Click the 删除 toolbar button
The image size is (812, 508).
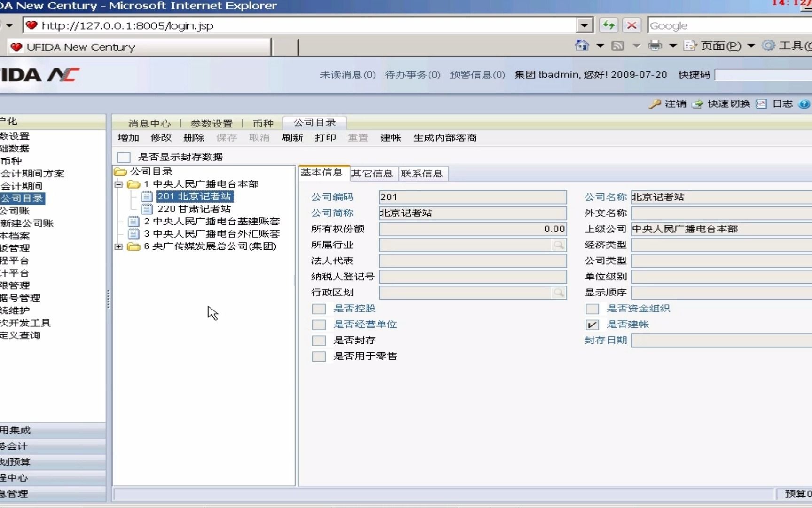[x=194, y=138]
